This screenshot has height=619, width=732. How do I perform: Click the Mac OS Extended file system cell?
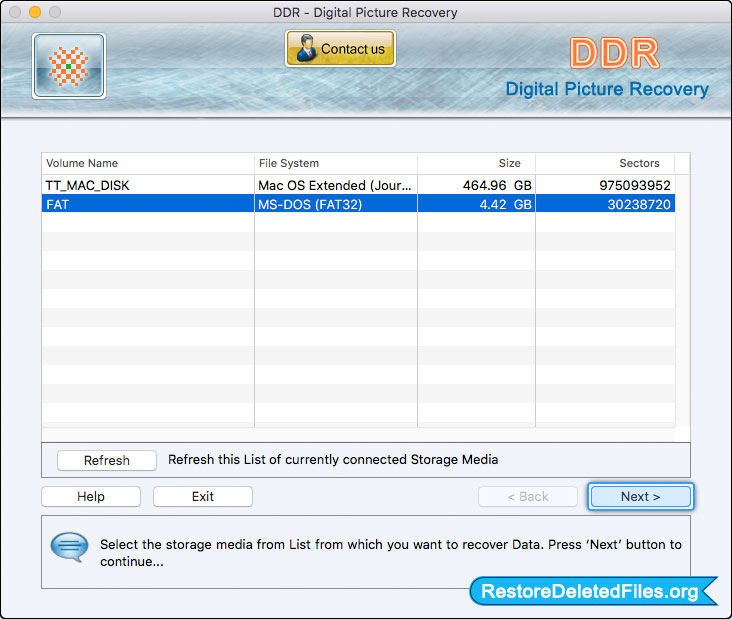pos(335,185)
